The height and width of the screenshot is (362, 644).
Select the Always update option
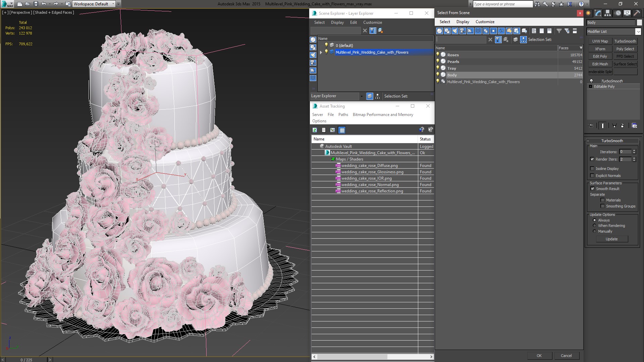(x=594, y=220)
